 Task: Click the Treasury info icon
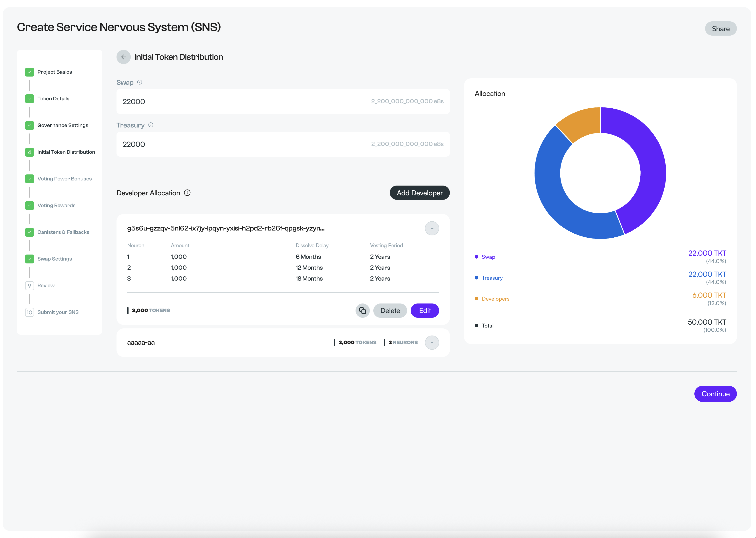pos(151,125)
